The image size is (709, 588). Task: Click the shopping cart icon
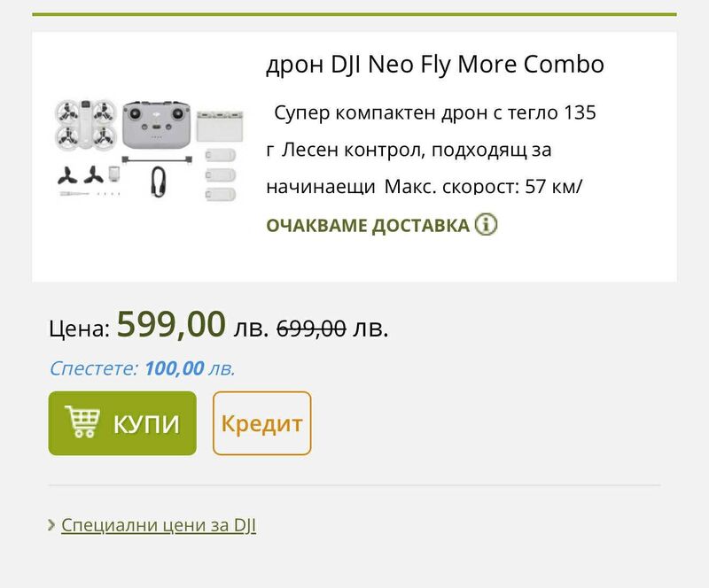tap(81, 423)
